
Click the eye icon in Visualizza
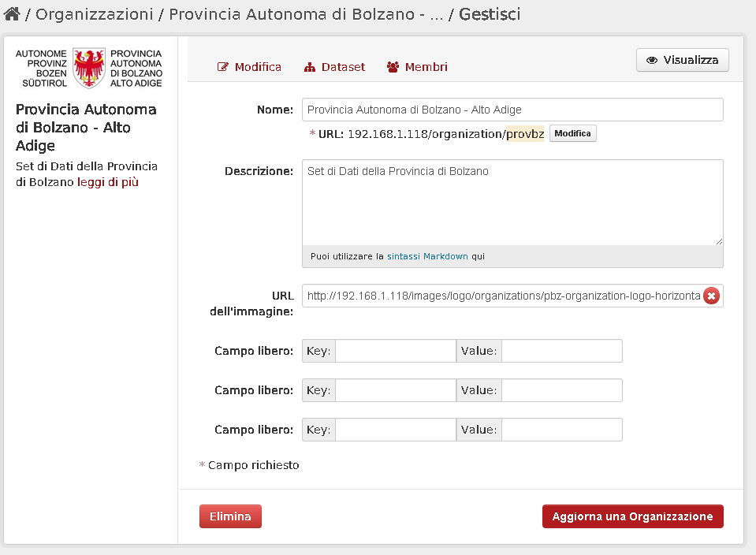click(652, 60)
